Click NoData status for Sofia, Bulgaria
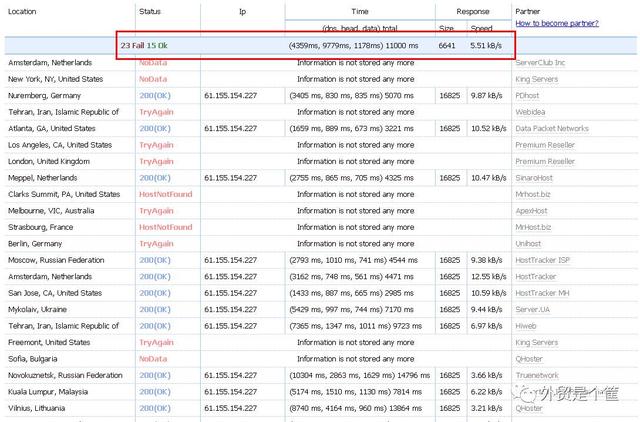 pos(153,359)
